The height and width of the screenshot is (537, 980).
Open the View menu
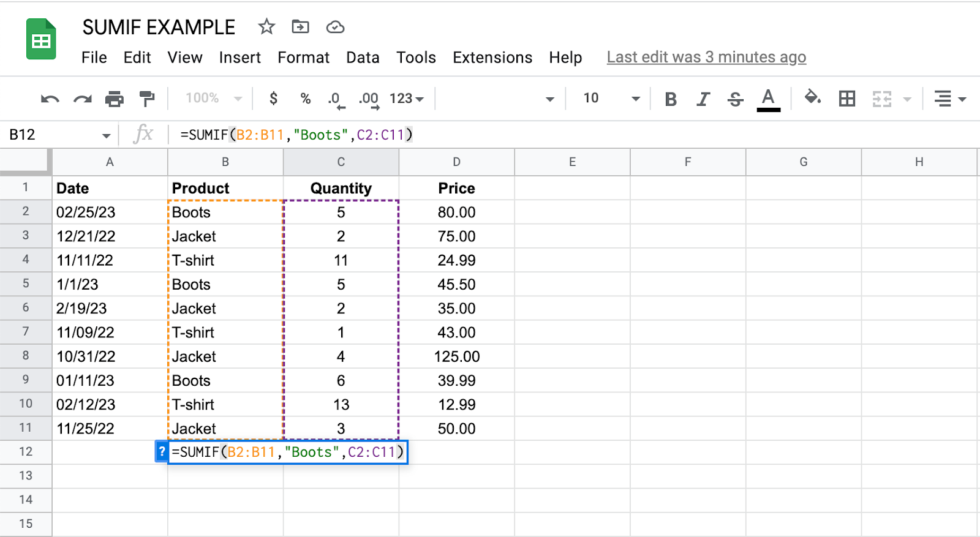[x=185, y=58]
